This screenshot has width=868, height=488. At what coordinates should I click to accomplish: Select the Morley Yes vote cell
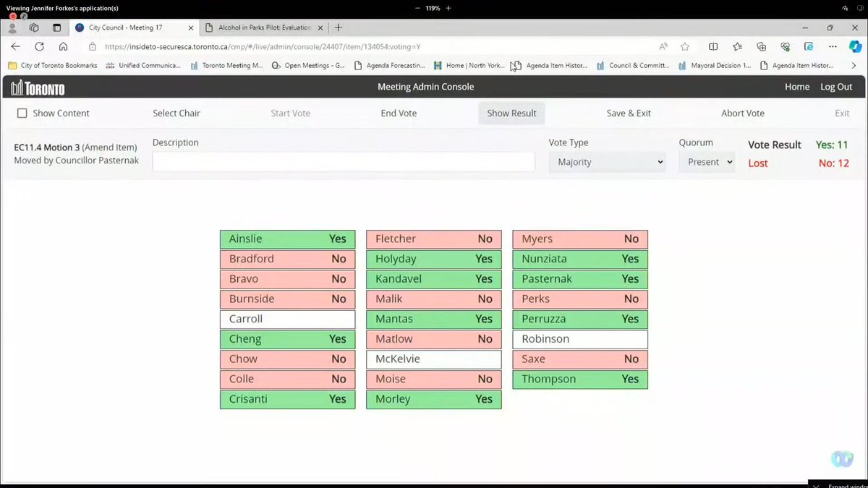pyautogui.click(x=433, y=399)
